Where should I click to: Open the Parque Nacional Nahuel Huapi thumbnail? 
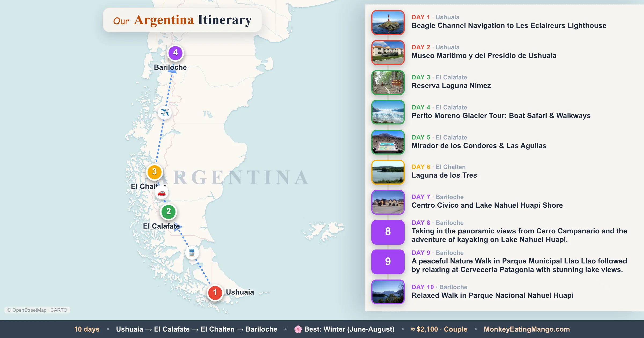(x=388, y=292)
